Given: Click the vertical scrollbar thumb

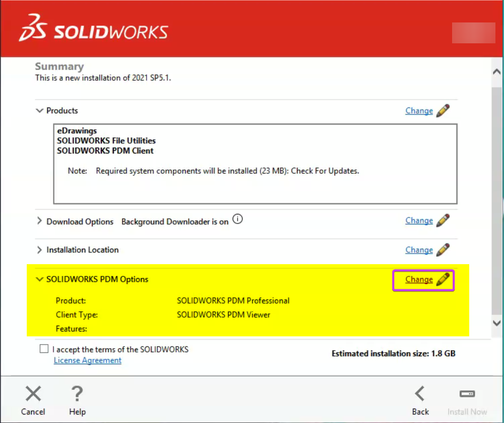Looking at the screenshot, I should [497, 201].
